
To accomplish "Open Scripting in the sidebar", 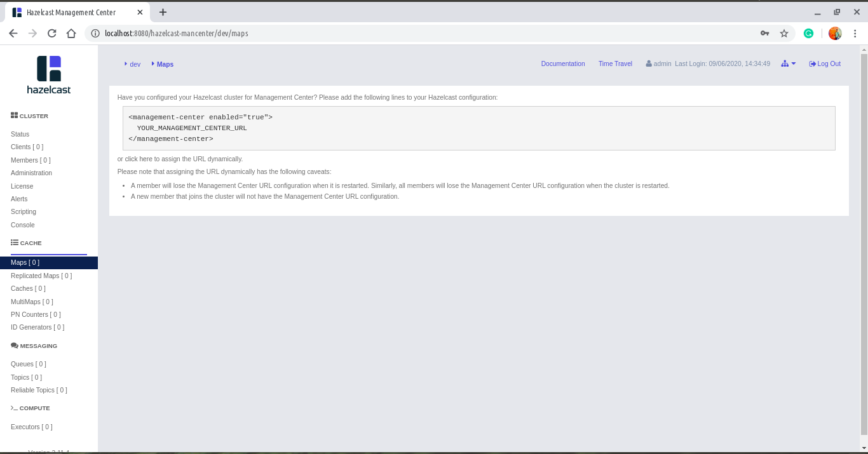I will (x=24, y=211).
